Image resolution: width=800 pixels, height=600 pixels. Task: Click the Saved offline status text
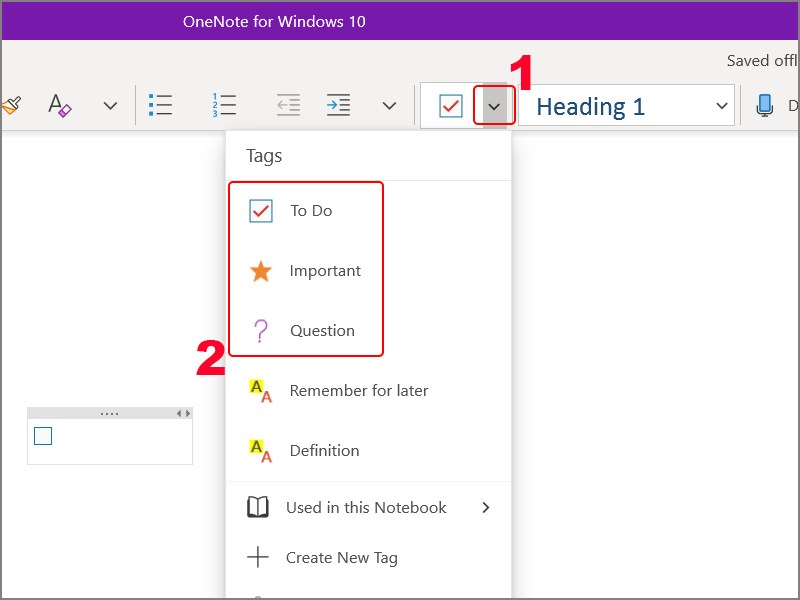[x=762, y=61]
